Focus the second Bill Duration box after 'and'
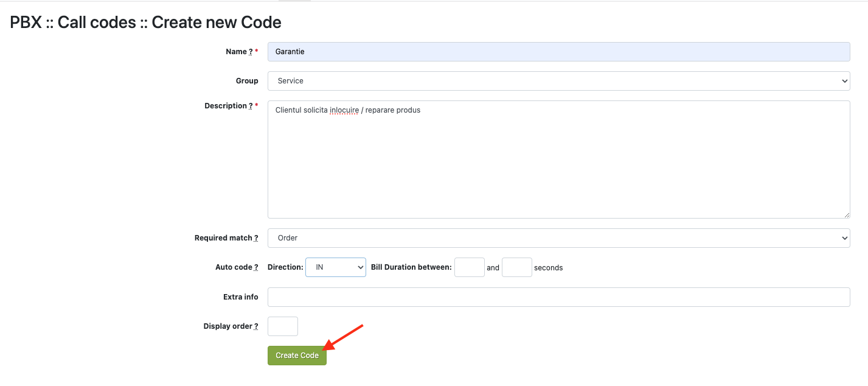This screenshot has width=868, height=386. pyautogui.click(x=516, y=267)
